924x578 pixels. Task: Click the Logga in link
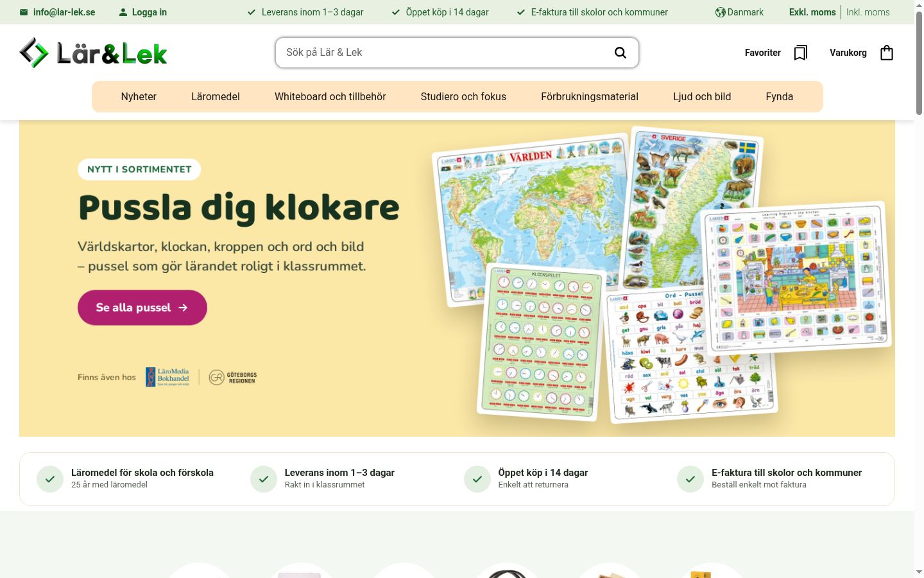point(150,12)
